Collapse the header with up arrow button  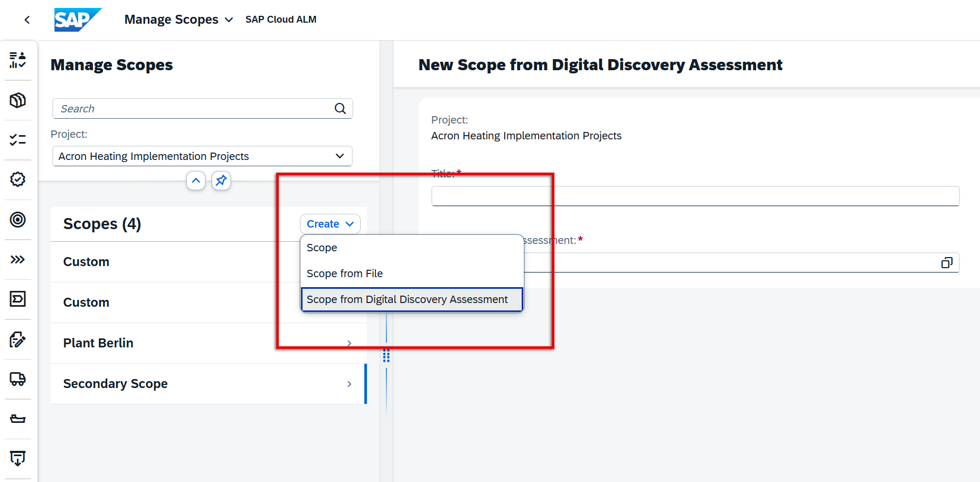click(x=196, y=181)
